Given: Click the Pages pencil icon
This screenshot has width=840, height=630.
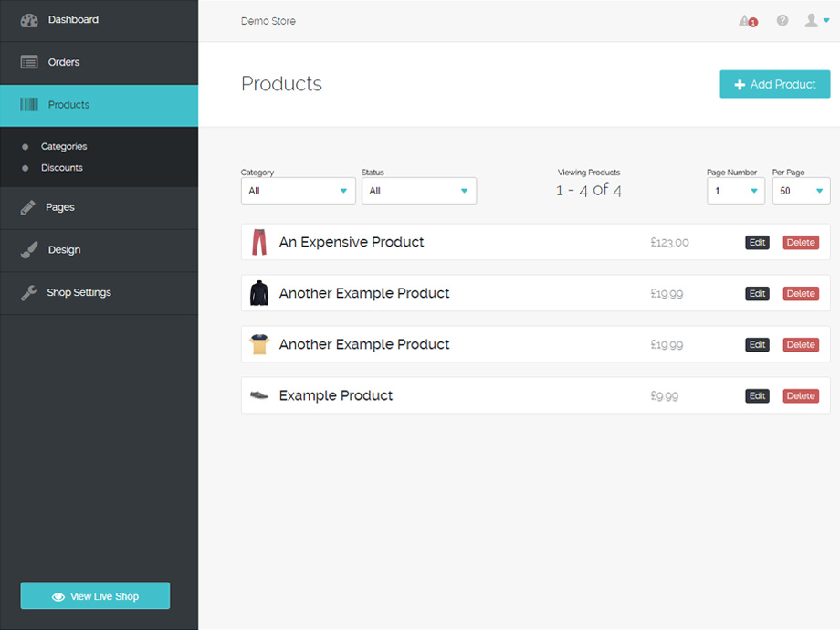Looking at the screenshot, I should pyautogui.click(x=28, y=207).
